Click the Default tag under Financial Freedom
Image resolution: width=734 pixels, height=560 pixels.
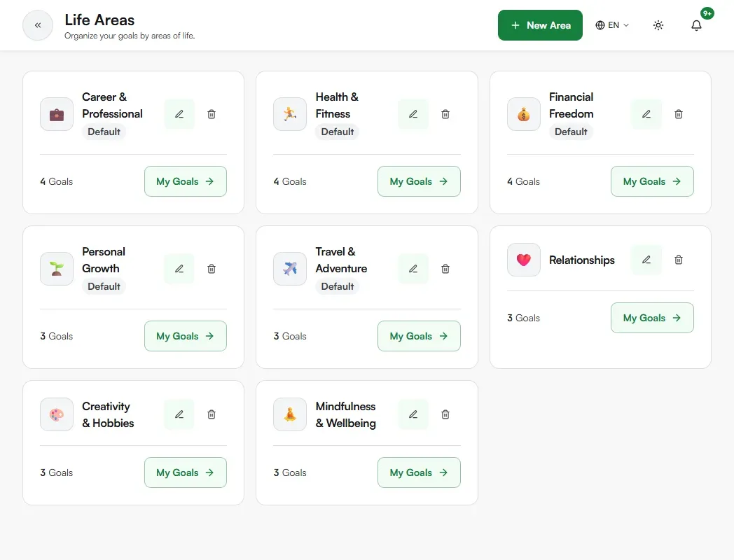pyautogui.click(x=571, y=132)
